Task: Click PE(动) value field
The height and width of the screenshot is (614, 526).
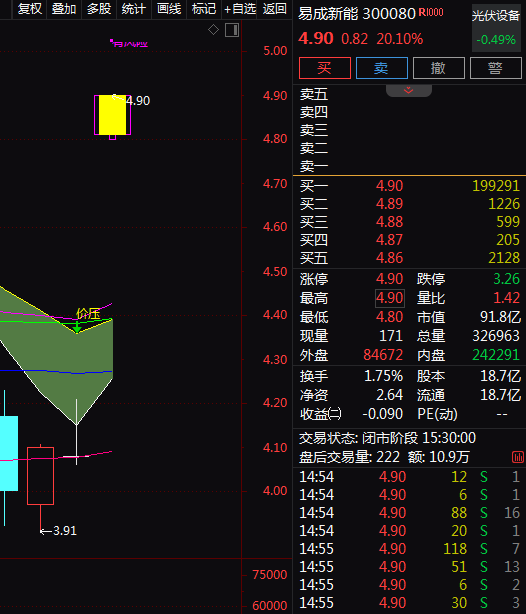Action: [x=502, y=414]
